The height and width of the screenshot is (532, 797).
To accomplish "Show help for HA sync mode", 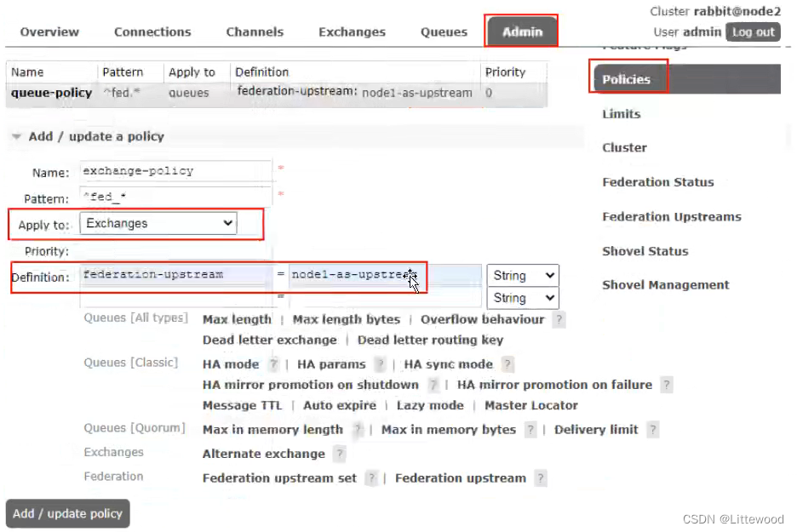I will [x=507, y=364].
